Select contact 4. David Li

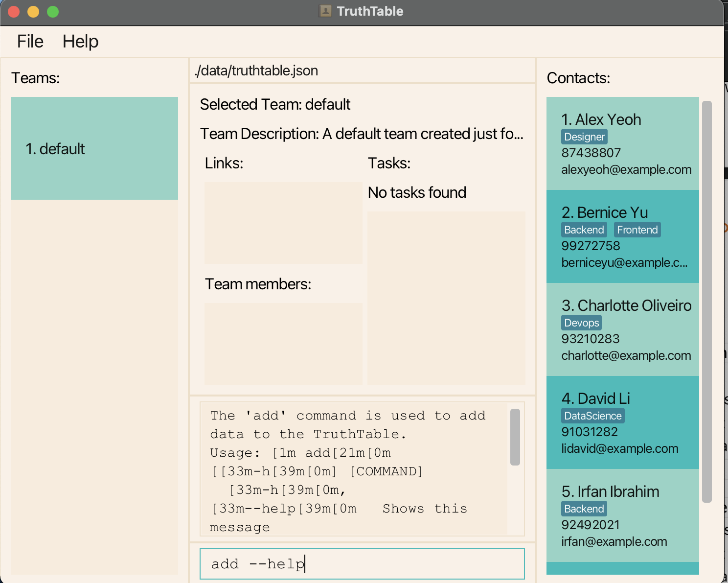(x=622, y=422)
